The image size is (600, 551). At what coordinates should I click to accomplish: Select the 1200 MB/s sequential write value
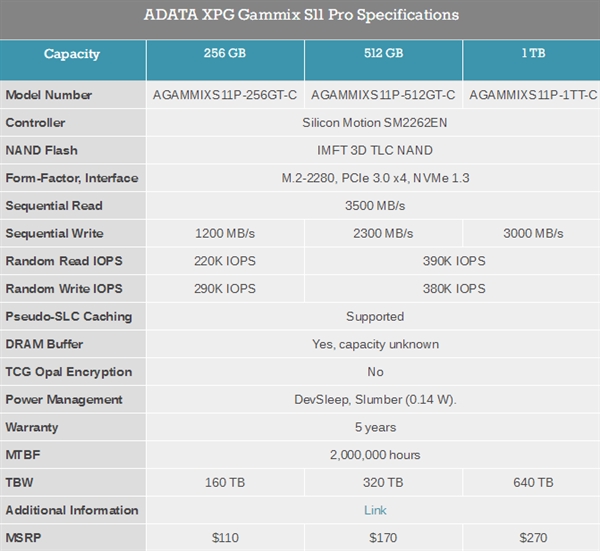(x=225, y=234)
